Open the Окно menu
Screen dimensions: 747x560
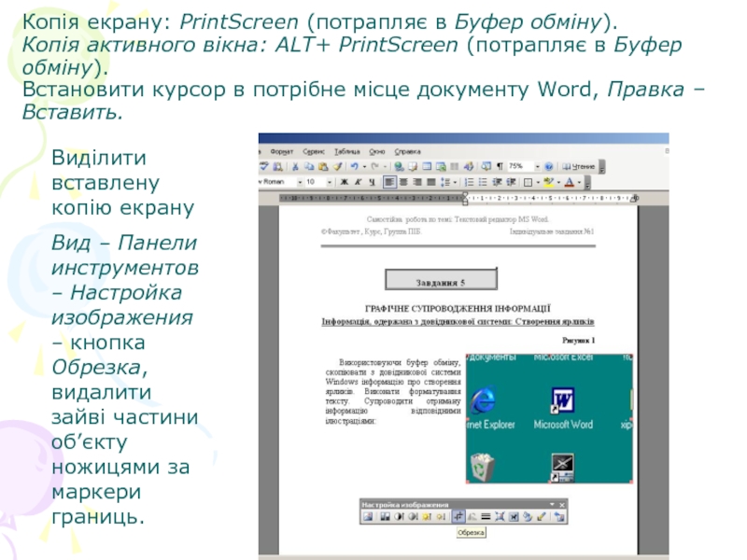pos(377,152)
